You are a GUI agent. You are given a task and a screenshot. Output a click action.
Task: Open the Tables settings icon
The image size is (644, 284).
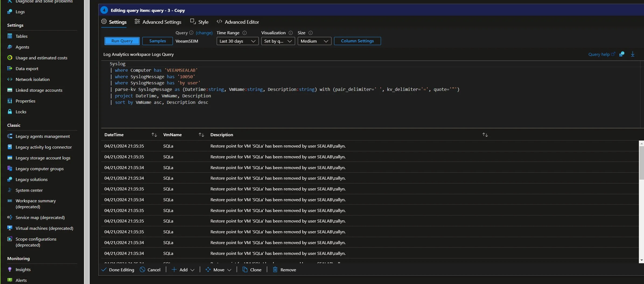point(10,36)
